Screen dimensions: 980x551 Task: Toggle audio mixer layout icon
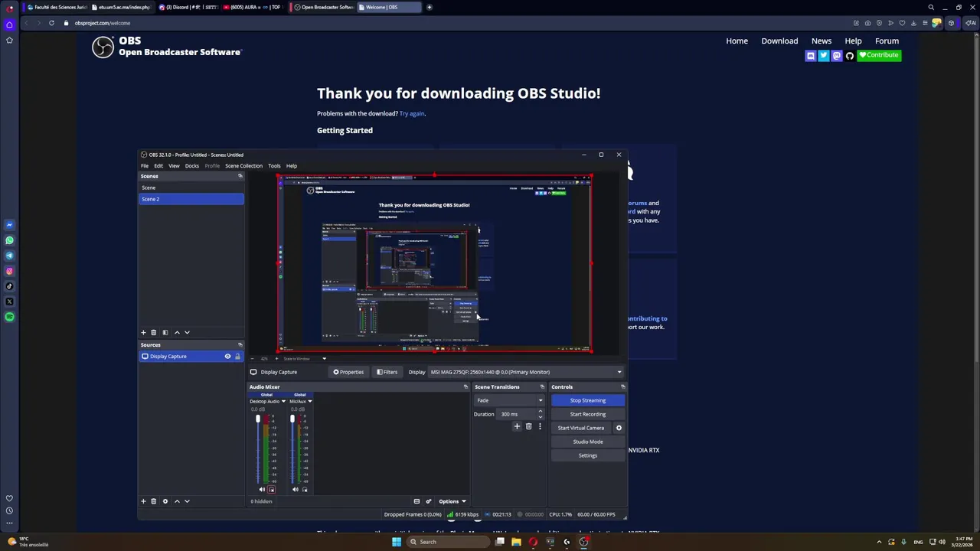(416, 501)
